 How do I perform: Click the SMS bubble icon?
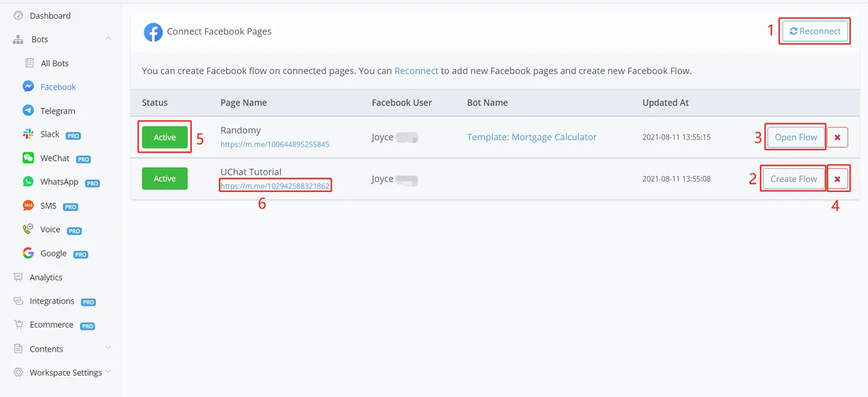(29, 206)
